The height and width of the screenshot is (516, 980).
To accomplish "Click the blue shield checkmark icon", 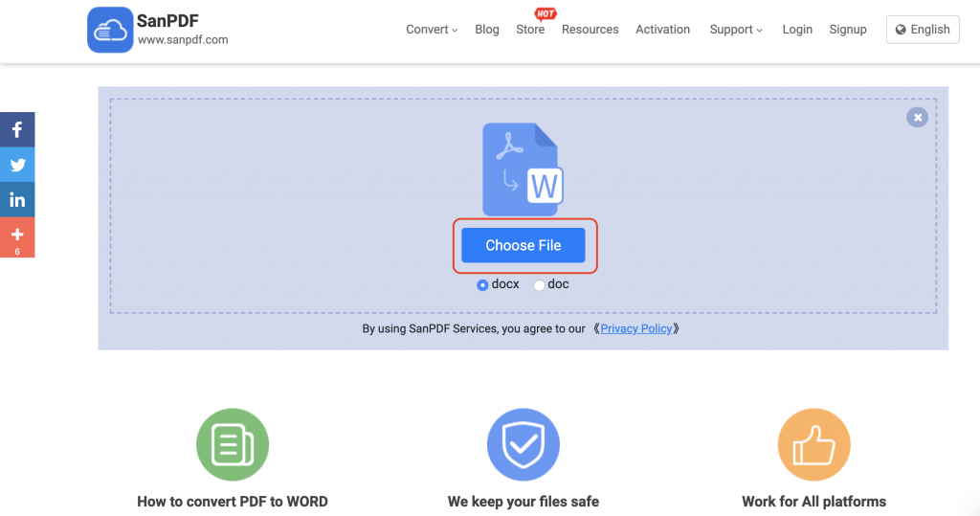I will pos(523,445).
